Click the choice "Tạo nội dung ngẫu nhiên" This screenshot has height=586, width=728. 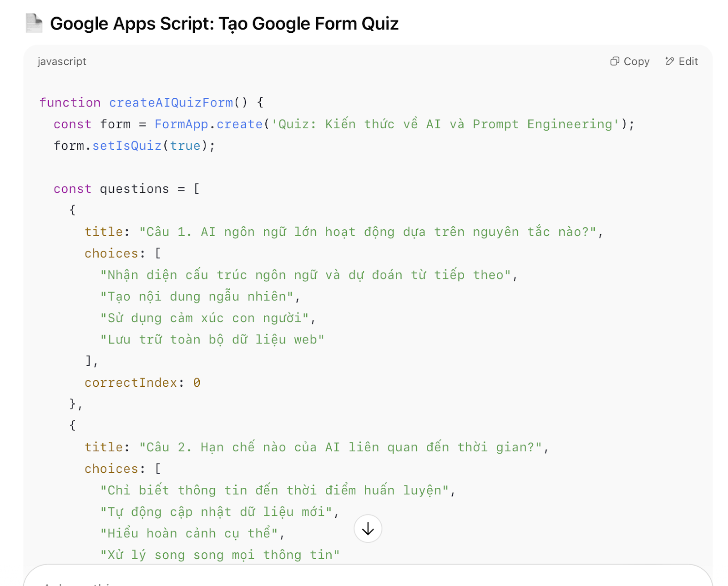coord(200,296)
